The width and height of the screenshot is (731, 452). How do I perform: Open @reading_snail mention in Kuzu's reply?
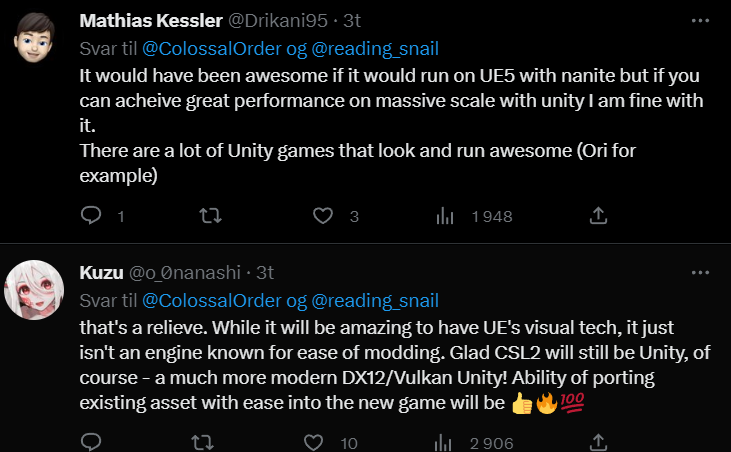375,301
